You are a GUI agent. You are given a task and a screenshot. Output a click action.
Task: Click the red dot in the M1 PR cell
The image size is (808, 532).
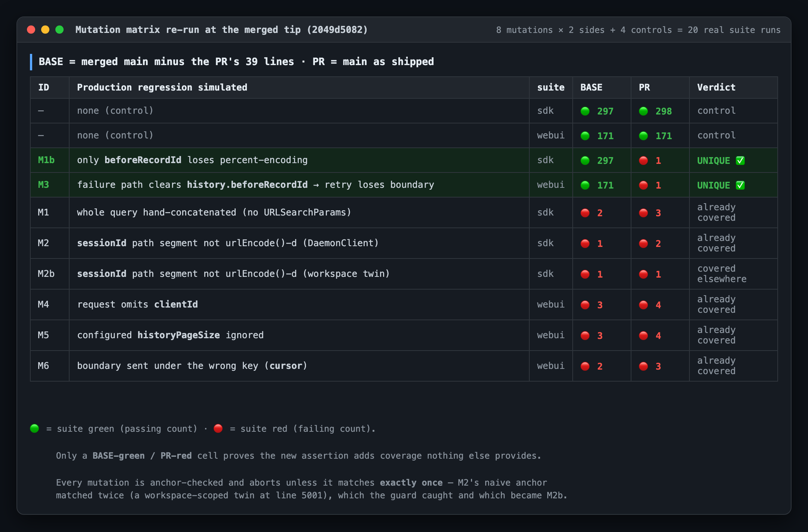643,213
